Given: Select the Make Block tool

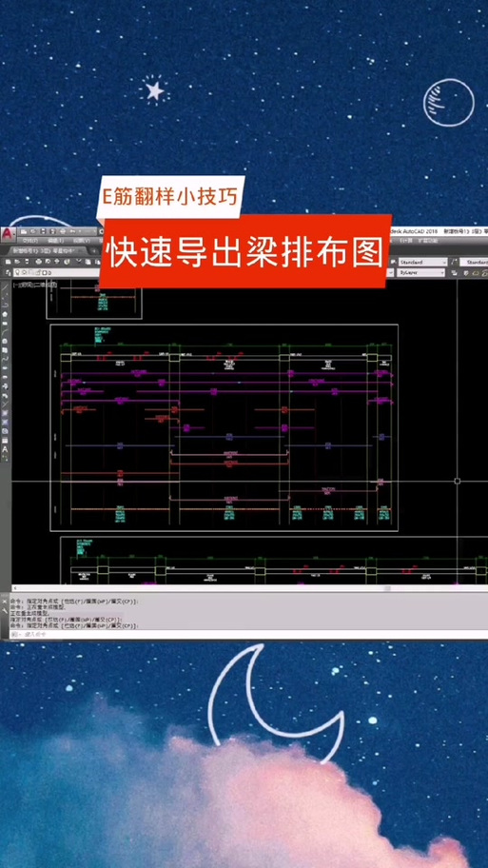Looking at the screenshot, I should click(x=5, y=395).
